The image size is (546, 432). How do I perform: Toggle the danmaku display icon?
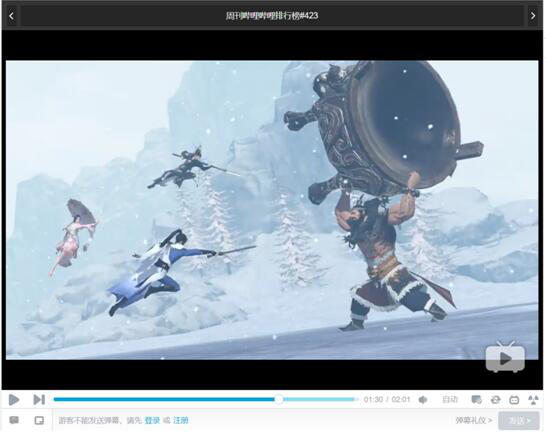476,400
